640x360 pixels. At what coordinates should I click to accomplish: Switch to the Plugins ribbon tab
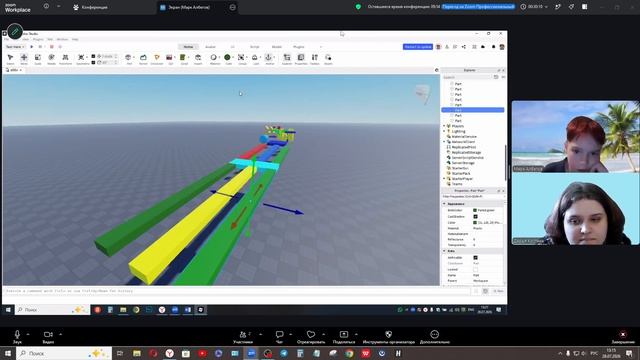coord(298,47)
